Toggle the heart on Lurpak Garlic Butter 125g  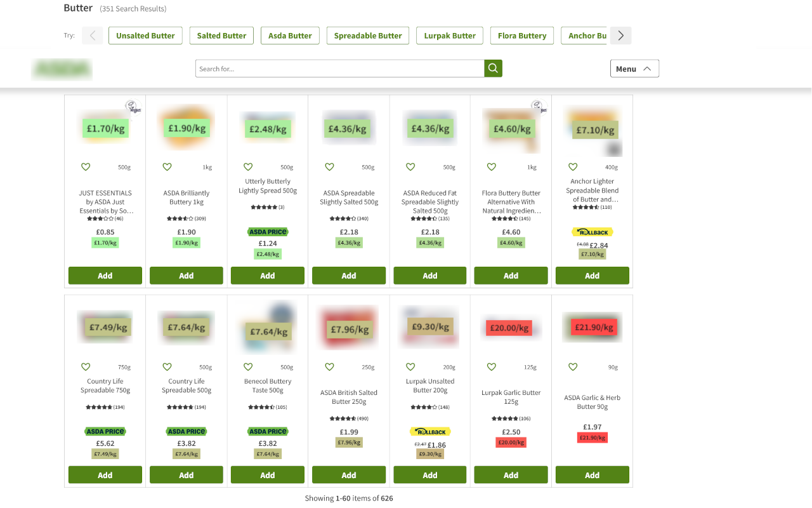[x=492, y=366]
